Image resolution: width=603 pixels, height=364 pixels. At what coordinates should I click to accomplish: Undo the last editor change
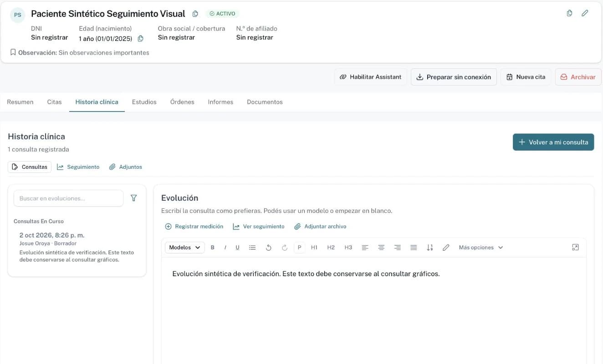(269, 248)
